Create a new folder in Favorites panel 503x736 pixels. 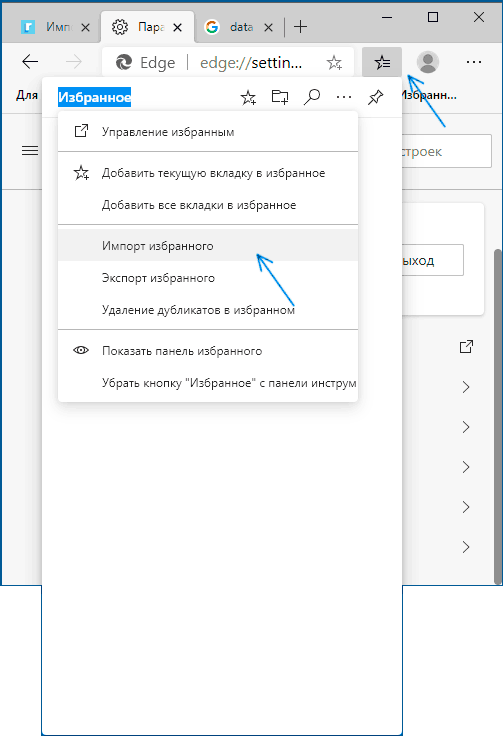[x=280, y=97]
